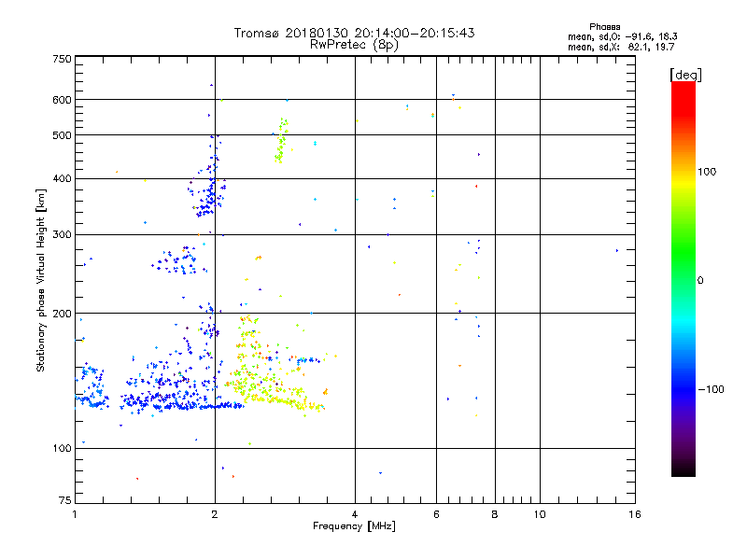Click y-axis tick label '400'
747x560 pixels.
(62, 179)
